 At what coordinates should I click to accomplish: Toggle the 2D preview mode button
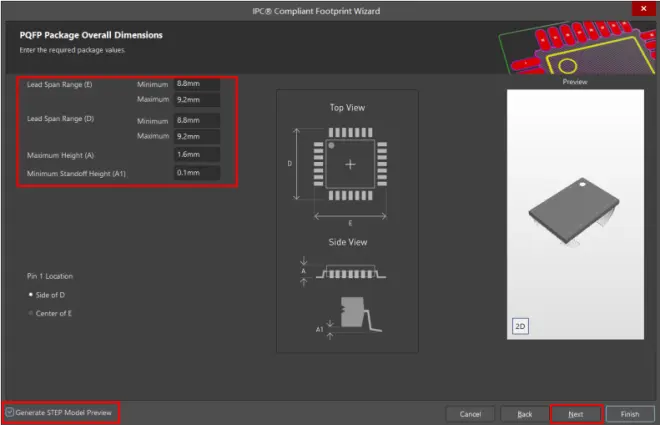(520, 326)
